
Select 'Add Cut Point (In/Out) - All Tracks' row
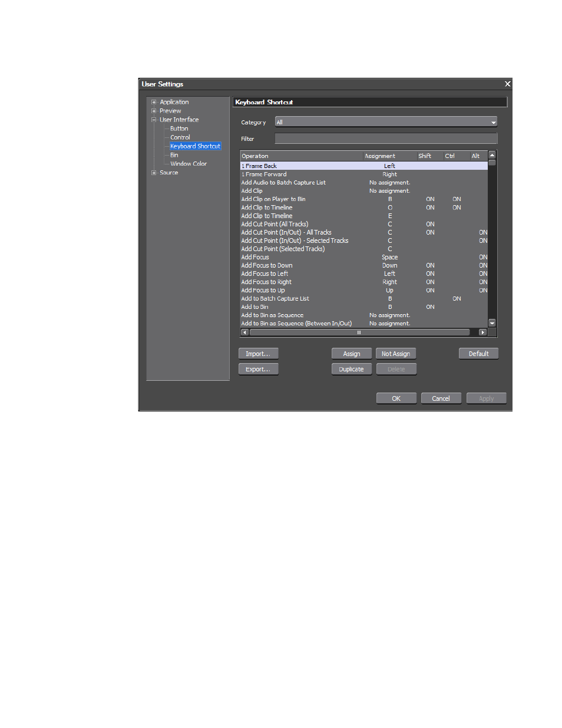tap(364, 232)
